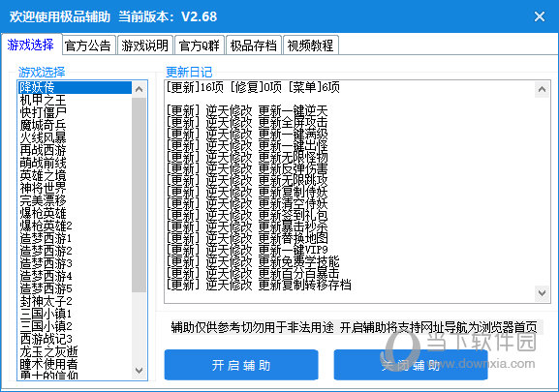This screenshot has width=559, height=392.
Task: Click log entry 更新清空侍妖
Action: 247,203
